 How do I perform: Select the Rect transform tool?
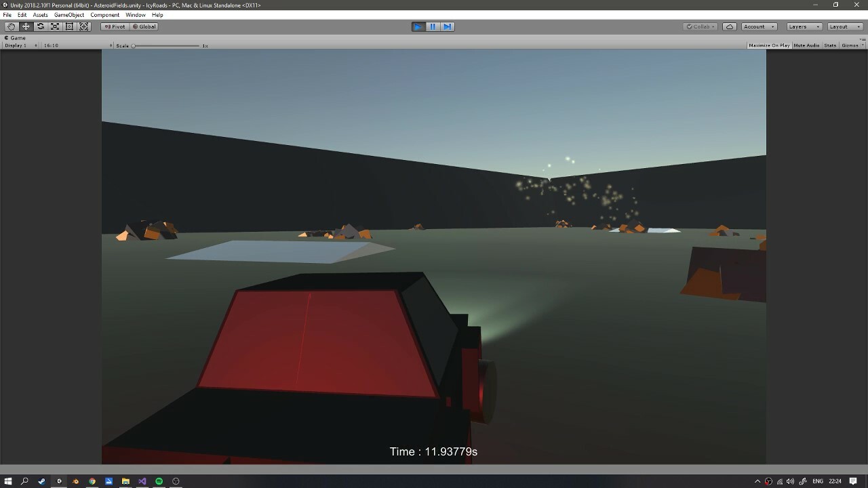[x=69, y=26]
